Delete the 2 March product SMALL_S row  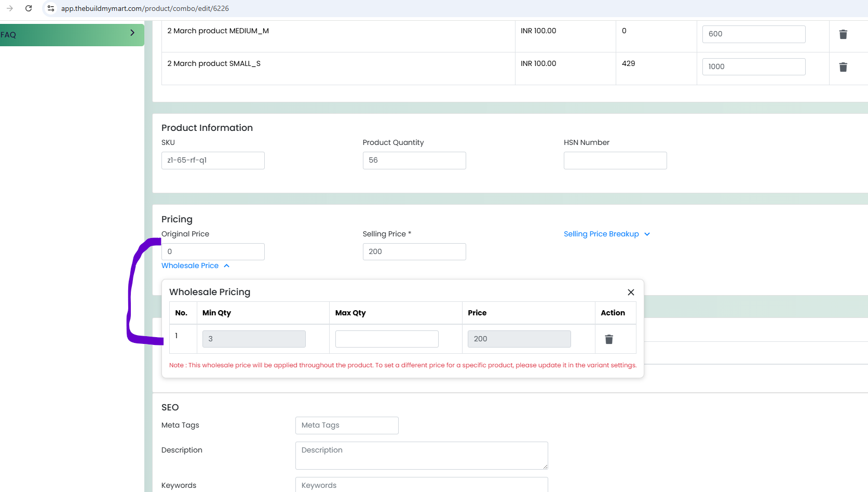pyautogui.click(x=843, y=67)
